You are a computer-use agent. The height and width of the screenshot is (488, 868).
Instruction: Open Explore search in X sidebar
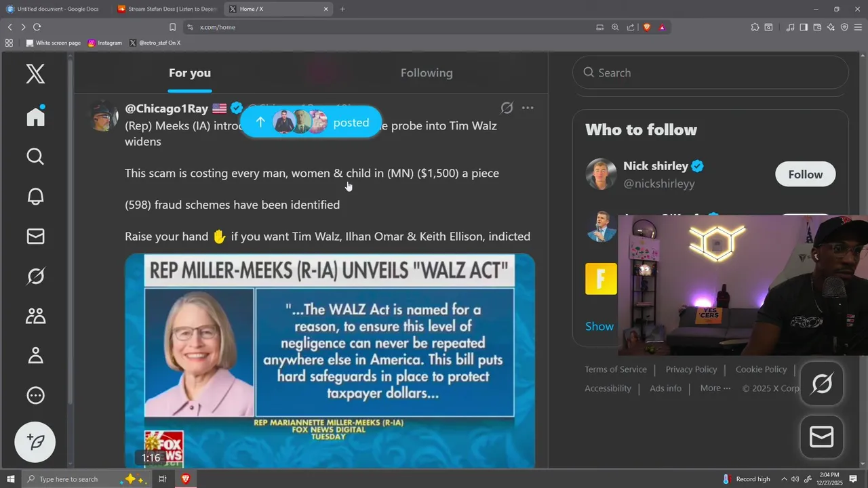(35, 157)
